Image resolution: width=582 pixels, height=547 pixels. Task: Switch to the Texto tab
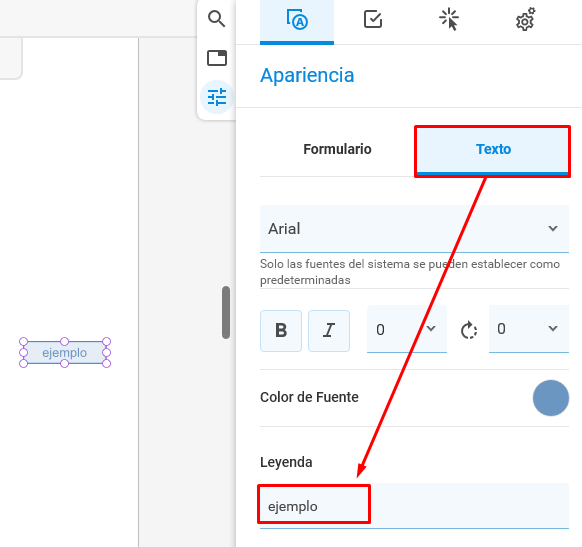point(493,149)
